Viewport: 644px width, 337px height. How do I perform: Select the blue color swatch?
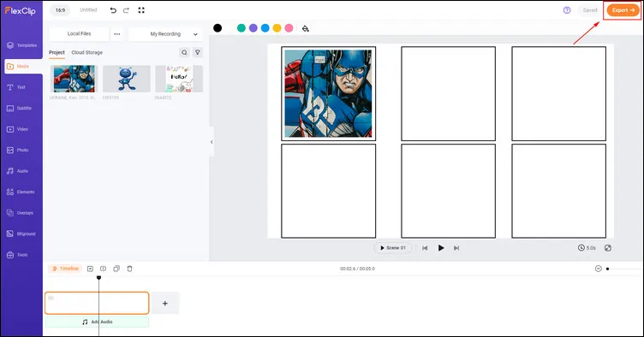pyautogui.click(x=265, y=28)
